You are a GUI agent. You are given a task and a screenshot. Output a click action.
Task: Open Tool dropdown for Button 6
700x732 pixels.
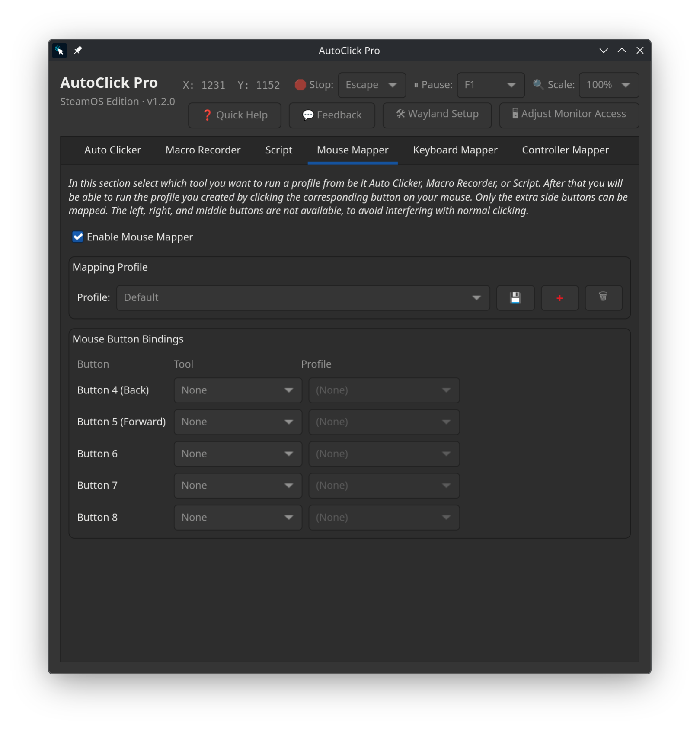(x=238, y=454)
